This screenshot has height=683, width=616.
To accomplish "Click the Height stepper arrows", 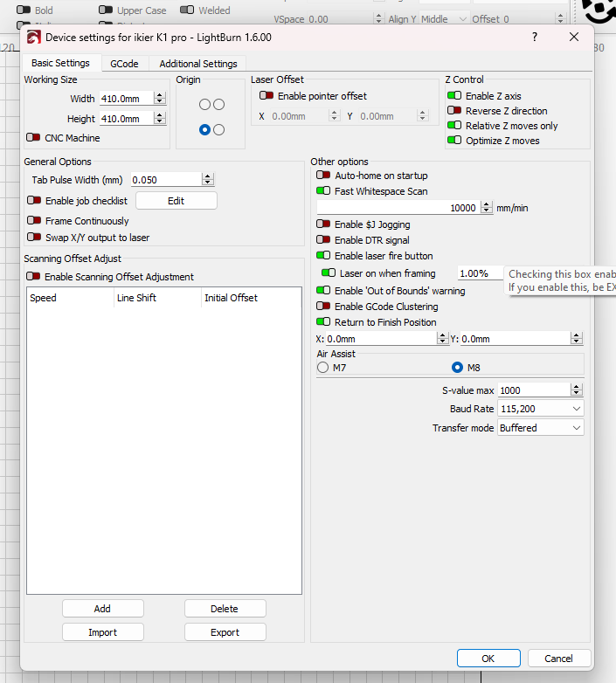I will tap(160, 118).
